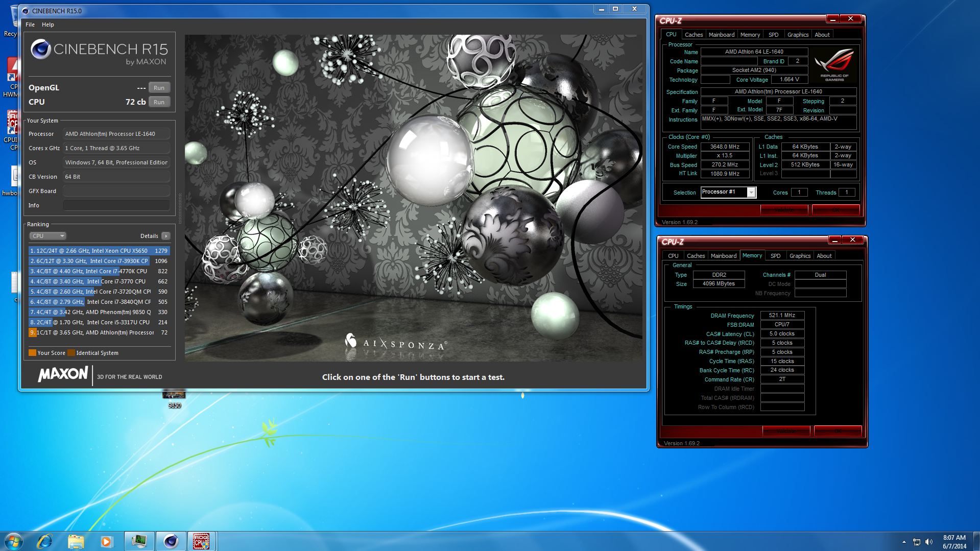Viewport: 980px width, 551px height.
Task: Select SPD tab in bottom CPU-Z window
Action: pos(776,256)
